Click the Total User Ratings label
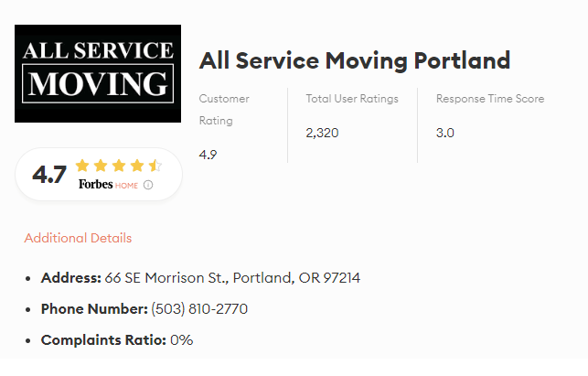The width and height of the screenshot is (588, 376). [352, 99]
